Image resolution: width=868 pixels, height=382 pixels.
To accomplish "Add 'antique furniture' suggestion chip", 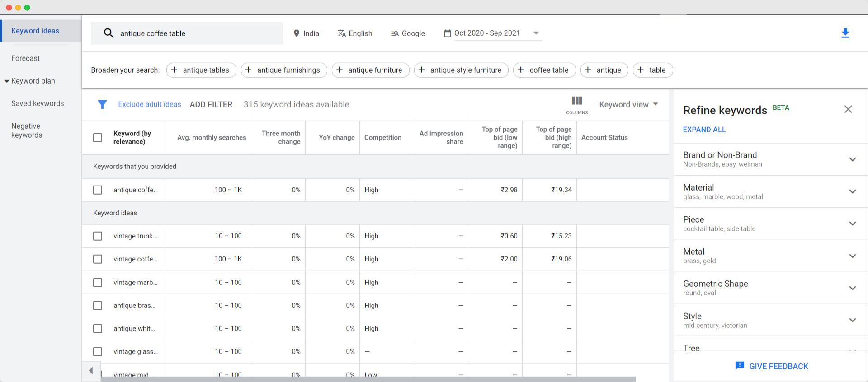I will 370,70.
